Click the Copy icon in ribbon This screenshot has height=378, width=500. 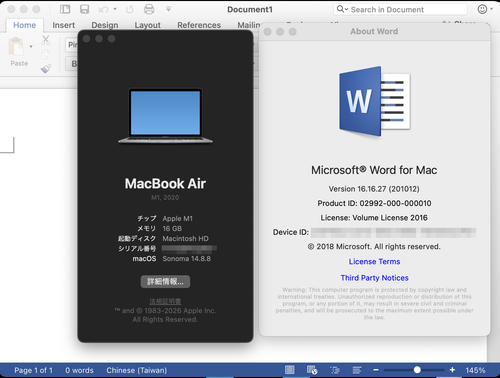click(x=46, y=54)
